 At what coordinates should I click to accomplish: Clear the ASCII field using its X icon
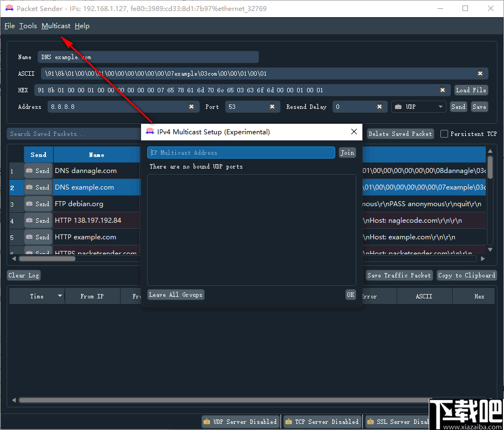(480, 73)
